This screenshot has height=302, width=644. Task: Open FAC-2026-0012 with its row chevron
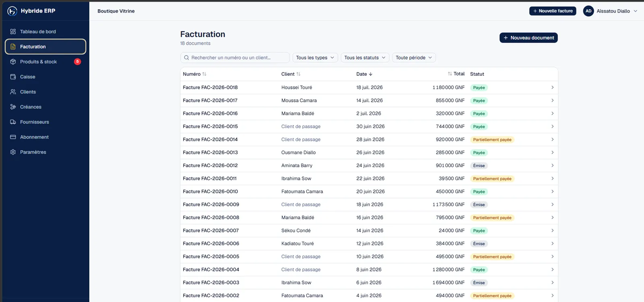pos(552,165)
